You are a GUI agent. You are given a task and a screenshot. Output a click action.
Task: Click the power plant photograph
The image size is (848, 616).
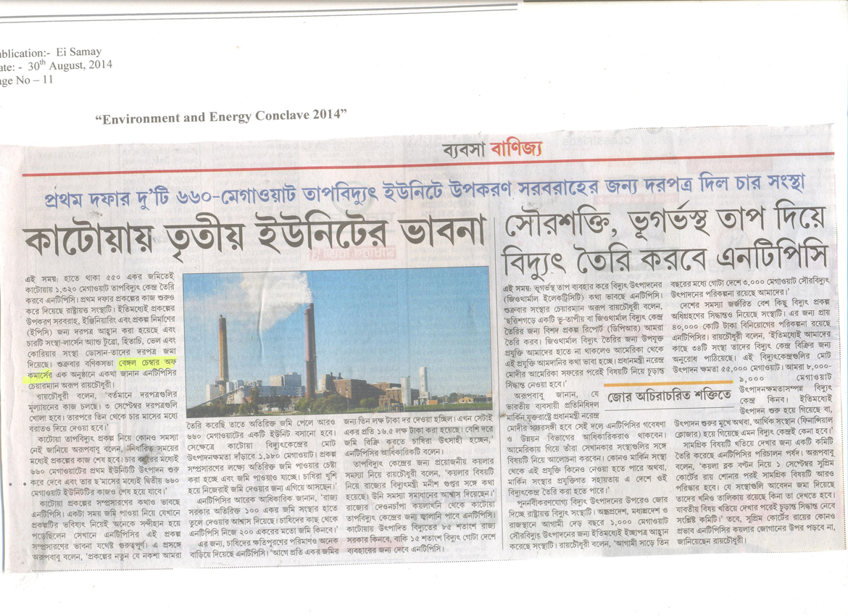click(337, 341)
